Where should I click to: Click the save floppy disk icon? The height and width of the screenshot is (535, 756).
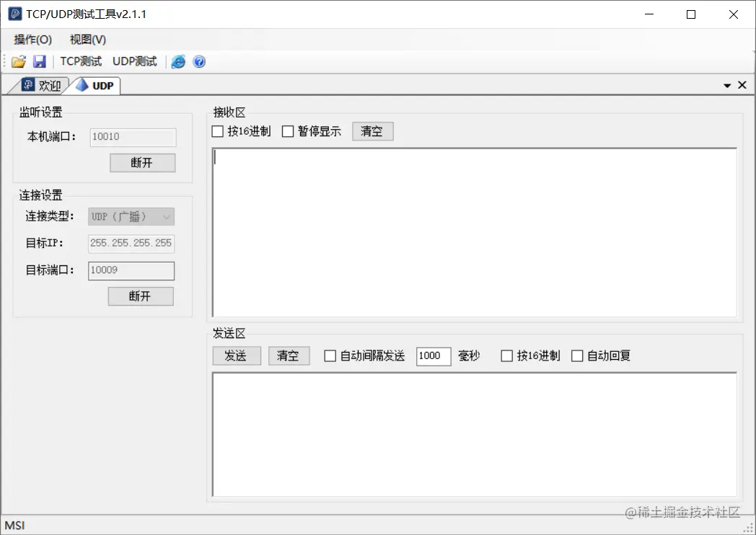(x=39, y=62)
